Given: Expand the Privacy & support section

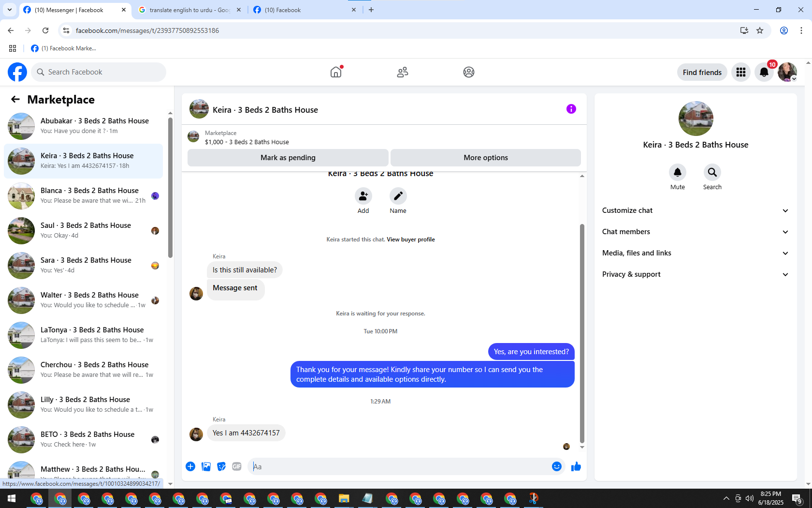Looking at the screenshot, I should coord(696,274).
